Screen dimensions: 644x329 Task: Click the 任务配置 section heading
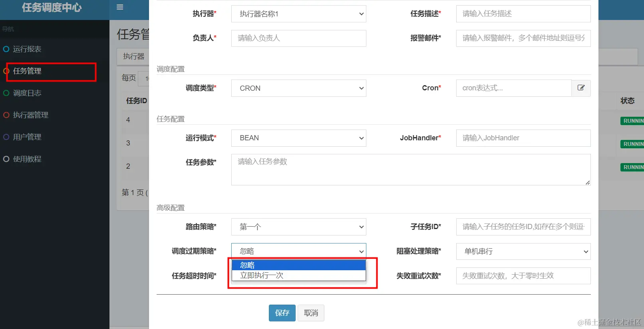tap(171, 119)
